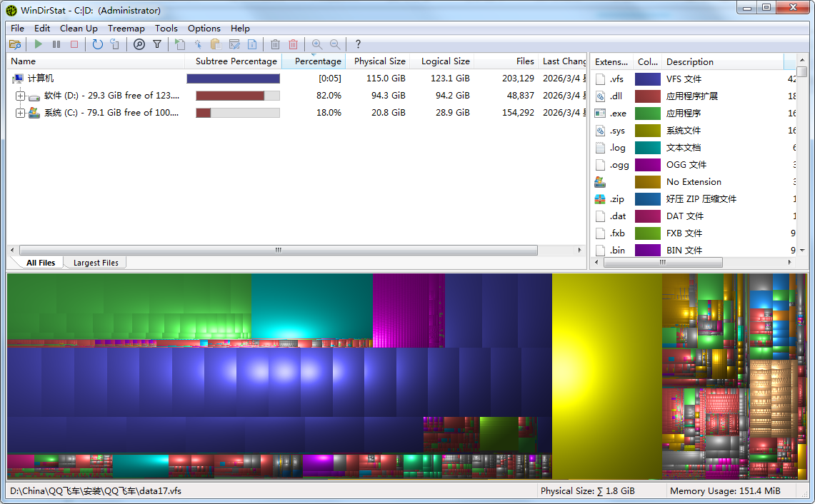Click the refresh all toolbar icon
Viewport: 815px width, 504px height.
(98, 44)
